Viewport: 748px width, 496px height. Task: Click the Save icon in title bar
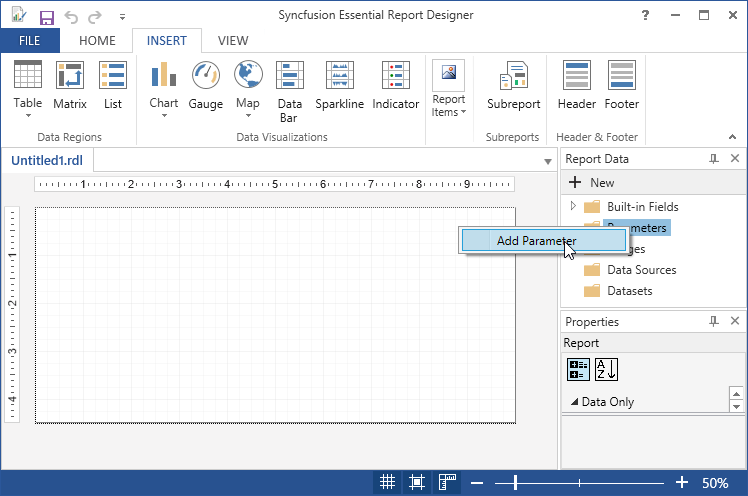tap(46, 18)
